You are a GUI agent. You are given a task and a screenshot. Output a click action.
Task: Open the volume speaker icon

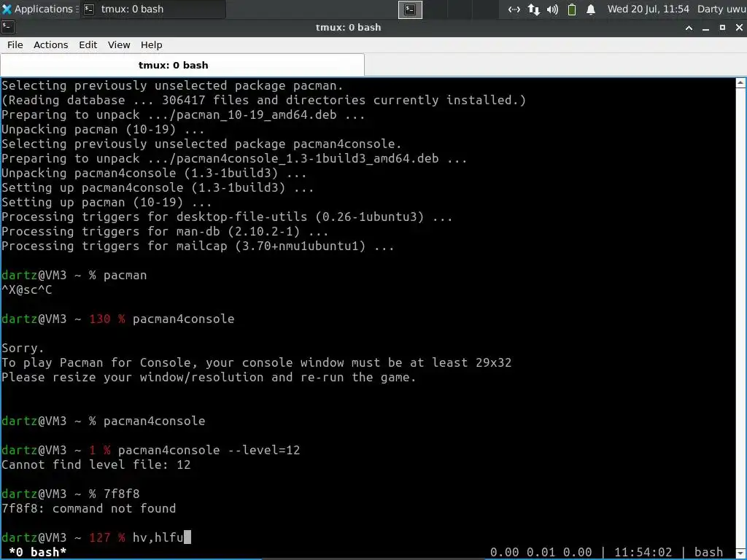(553, 9)
